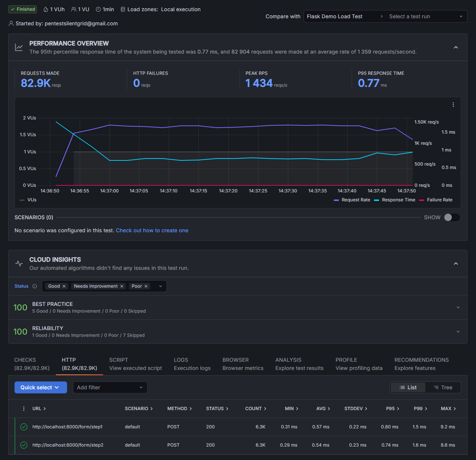Screen dimensions: 476x460
Task: Open the Check out how to create one link
Action: click(152, 230)
